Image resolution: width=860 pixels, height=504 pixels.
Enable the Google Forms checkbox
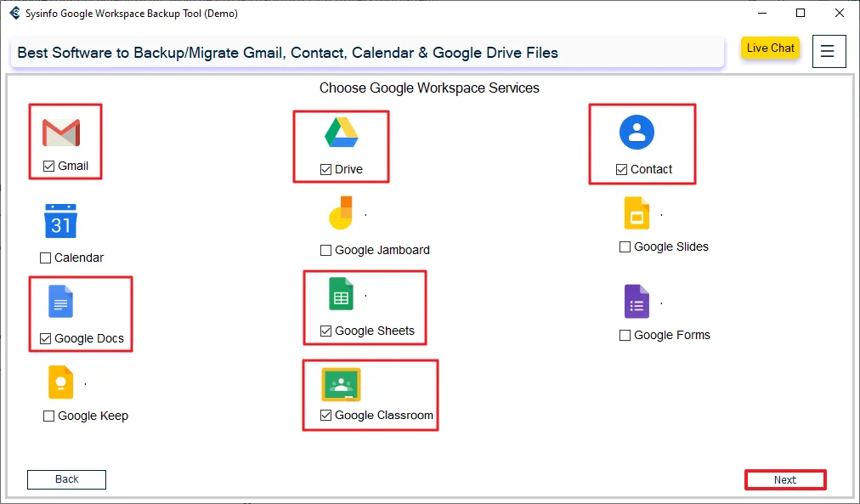click(625, 336)
